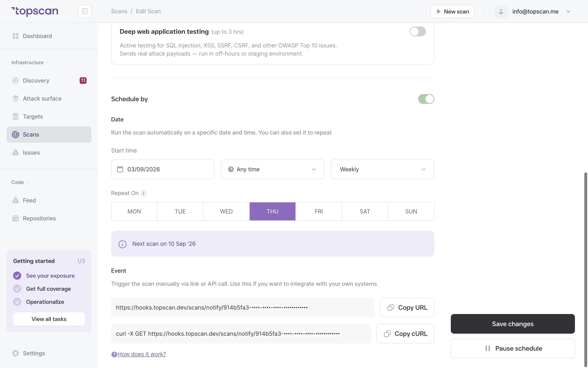588x368 pixels.
Task: Click Save changes
Action: point(513,324)
